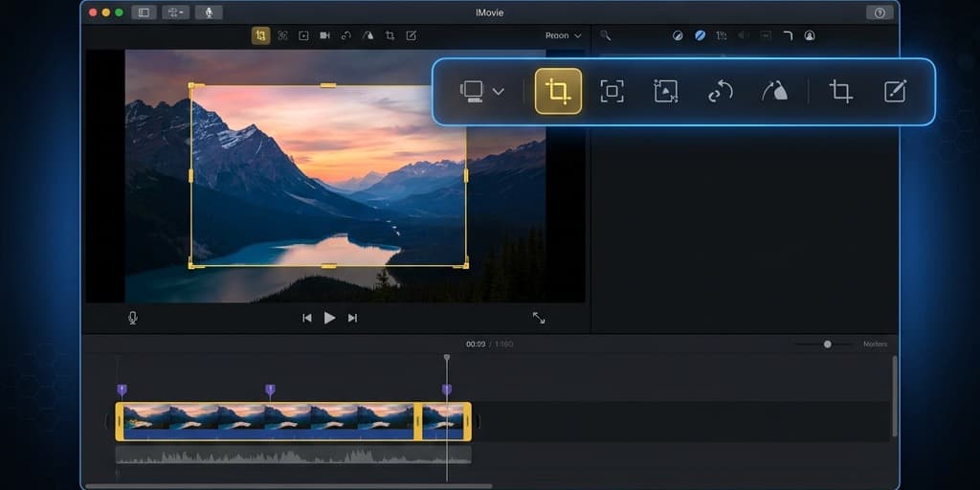Select the first thumbnail of the long timeline clip
The width and height of the screenshot is (980, 490).
(x=146, y=417)
